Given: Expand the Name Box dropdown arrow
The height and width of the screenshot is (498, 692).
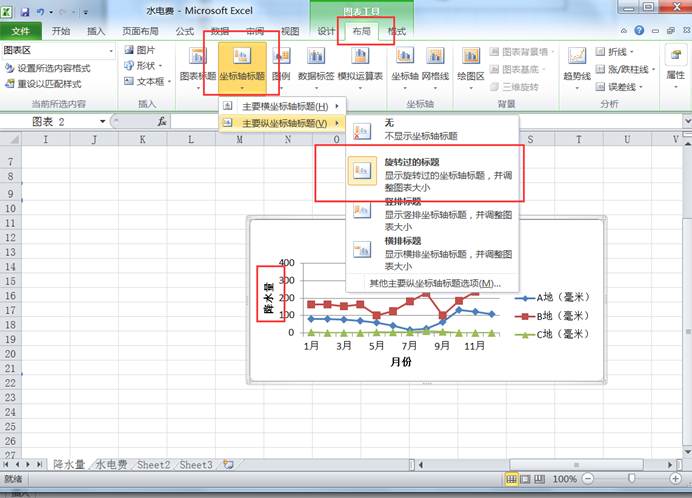Looking at the screenshot, I should tap(103, 122).
